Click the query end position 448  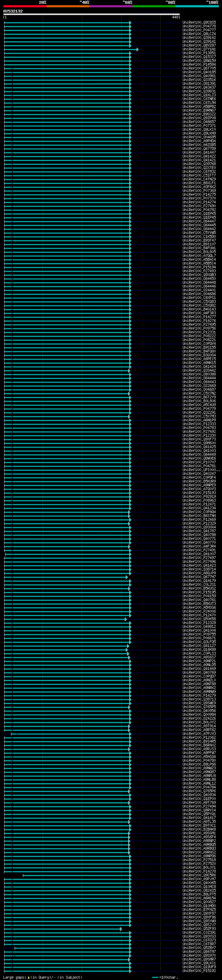point(175,17)
